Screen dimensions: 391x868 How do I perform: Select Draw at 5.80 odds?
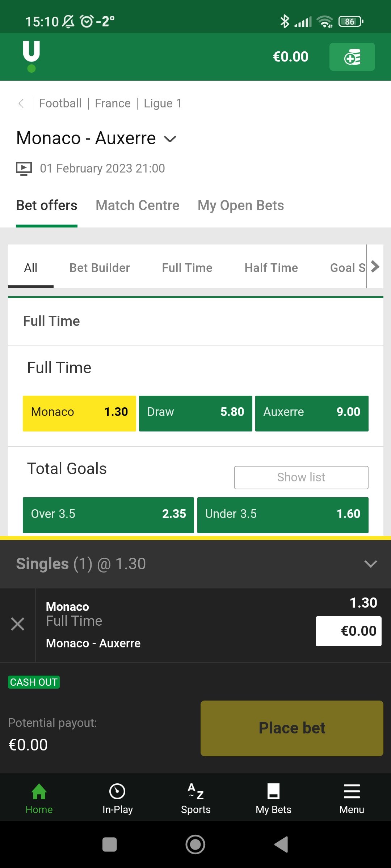195,413
